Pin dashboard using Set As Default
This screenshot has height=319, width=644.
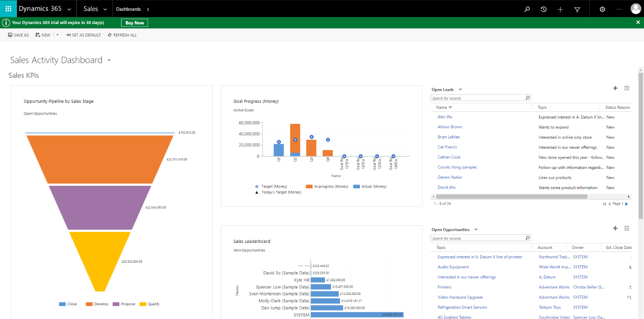pos(83,35)
